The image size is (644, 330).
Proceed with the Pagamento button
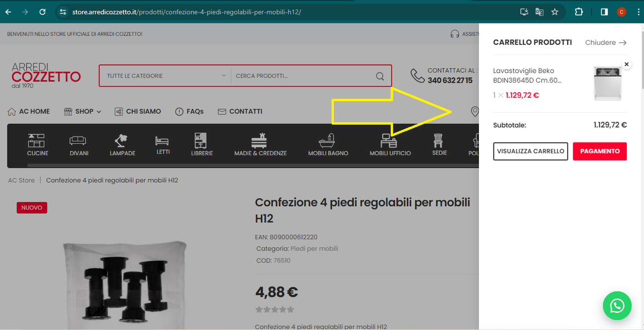600,151
